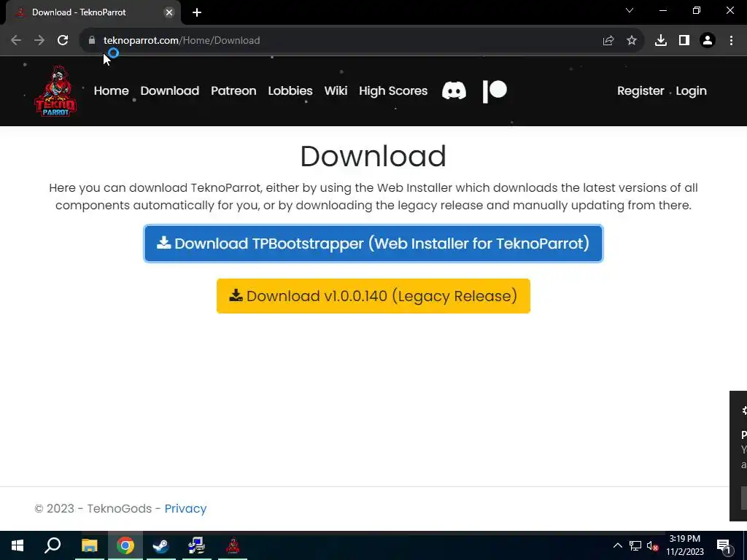The width and height of the screenshot is (747, 560).
Task: Open Patreon text nav link
Action: click(x=233, y=91)
